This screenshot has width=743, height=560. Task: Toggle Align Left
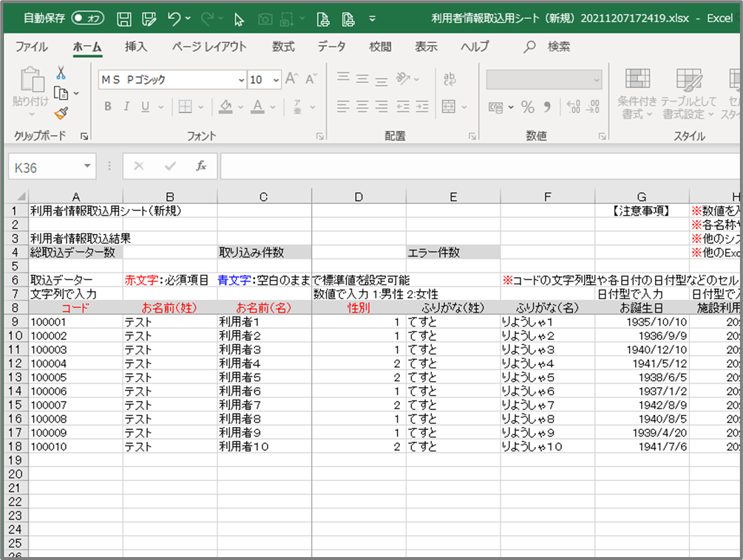[343, 106]
